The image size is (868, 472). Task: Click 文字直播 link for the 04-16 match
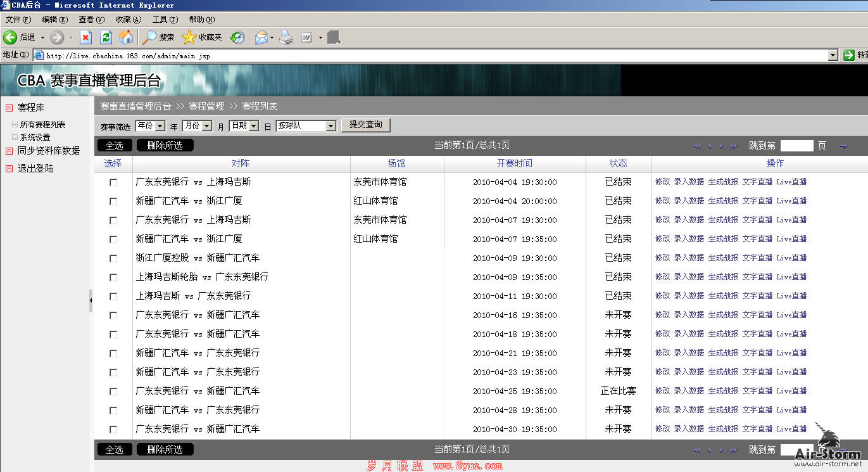point(757,315)
